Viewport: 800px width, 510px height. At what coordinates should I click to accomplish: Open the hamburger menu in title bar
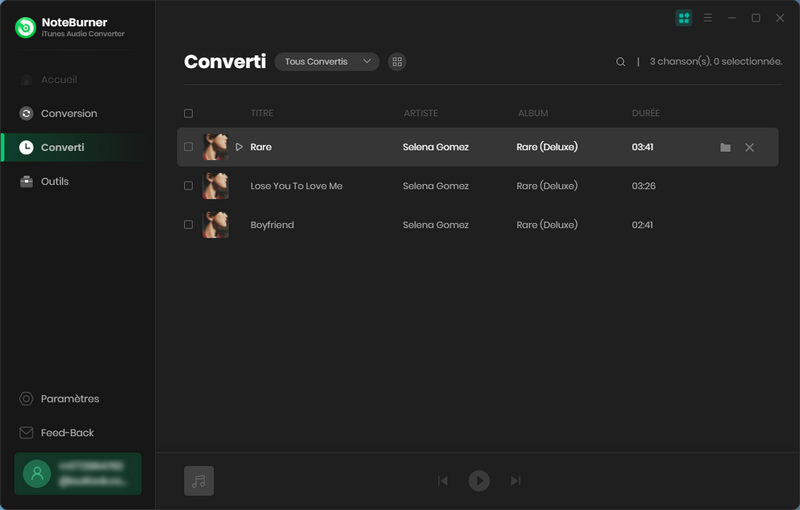tap(708, 18)
